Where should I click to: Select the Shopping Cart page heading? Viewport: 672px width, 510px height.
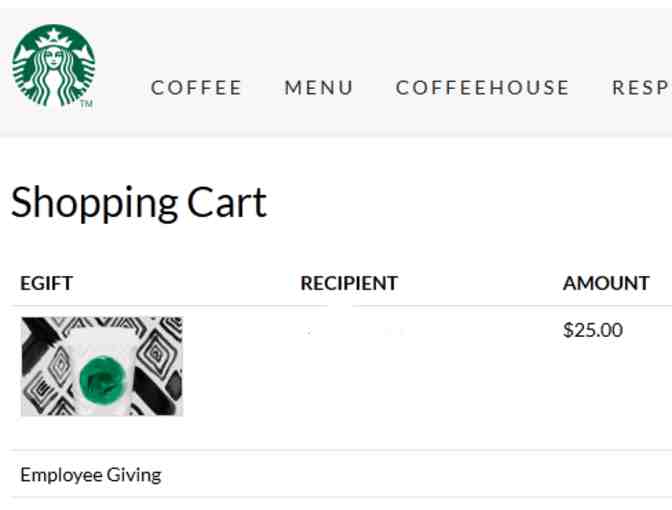coord(139,203)
